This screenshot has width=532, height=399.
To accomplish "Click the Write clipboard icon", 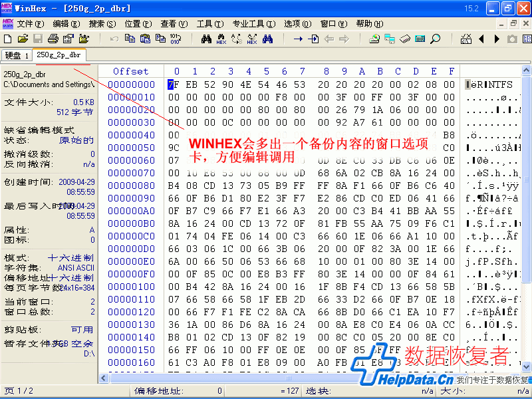I will coord(160,39).
